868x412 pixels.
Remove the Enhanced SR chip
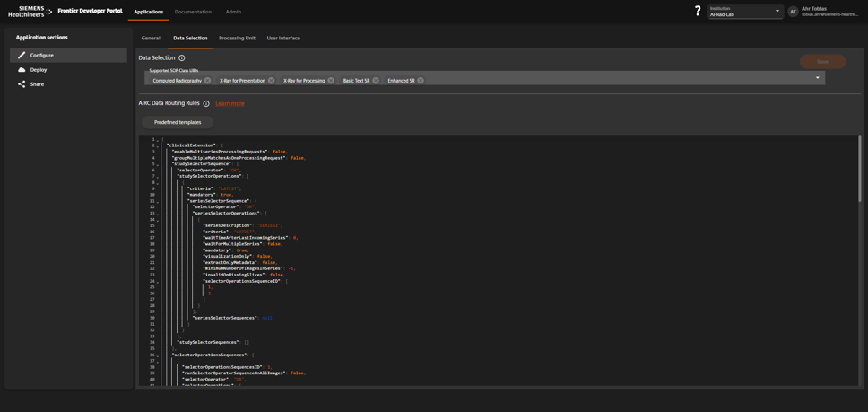point(421,81)
